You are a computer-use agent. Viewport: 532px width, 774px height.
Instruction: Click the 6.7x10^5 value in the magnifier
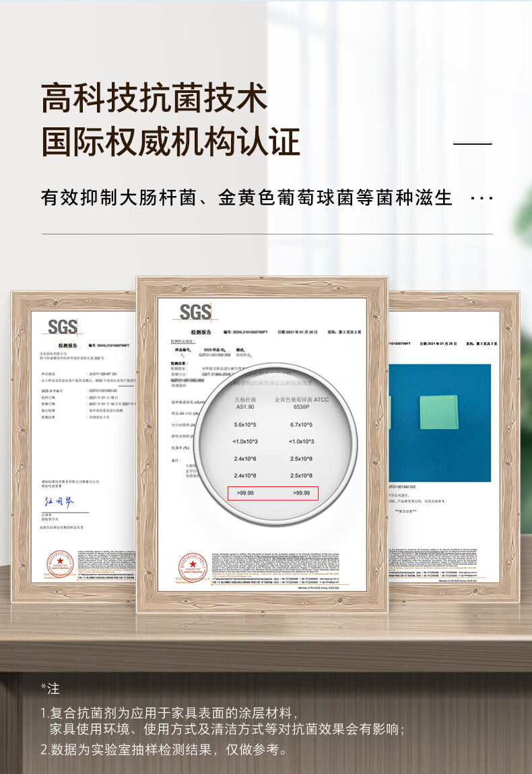click(x=302, y=424)
